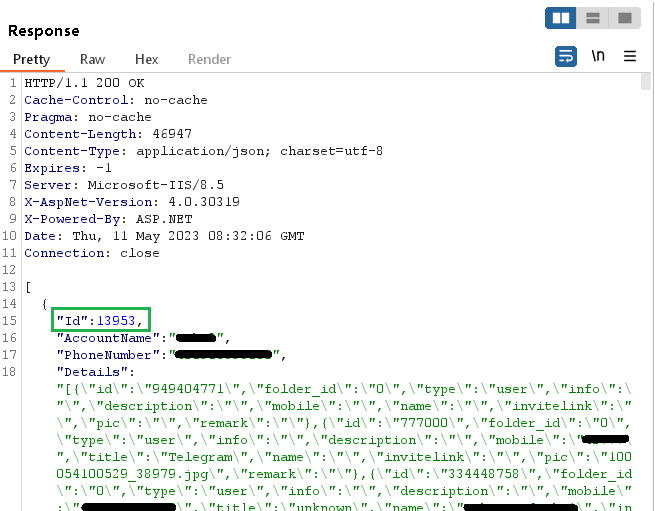This screenshot has height=511, width=655.
Task: Click the 054100529_38979.jpg filename text
Action: point(132,475)
